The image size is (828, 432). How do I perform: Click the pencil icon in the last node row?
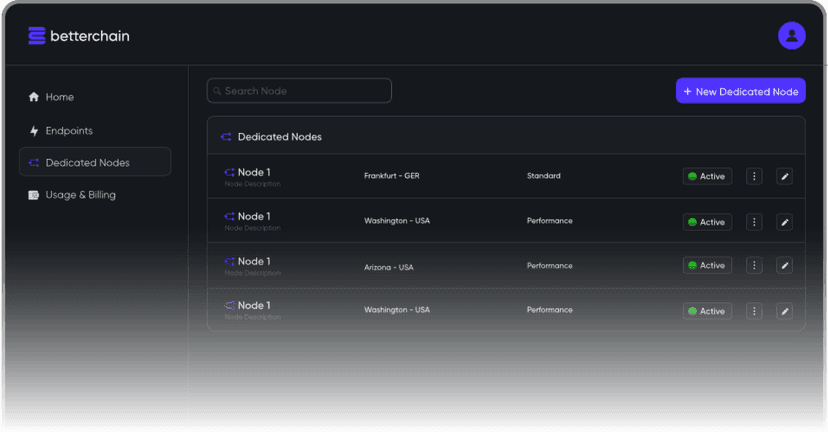click(785, 311)
